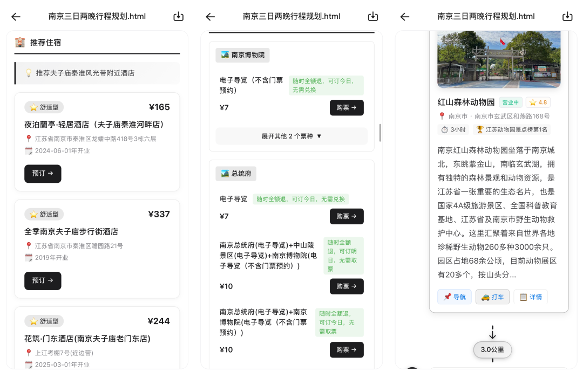
Task: Tap back arrow in the left panel
Action: pyautogui.click(x=16, y=17)
